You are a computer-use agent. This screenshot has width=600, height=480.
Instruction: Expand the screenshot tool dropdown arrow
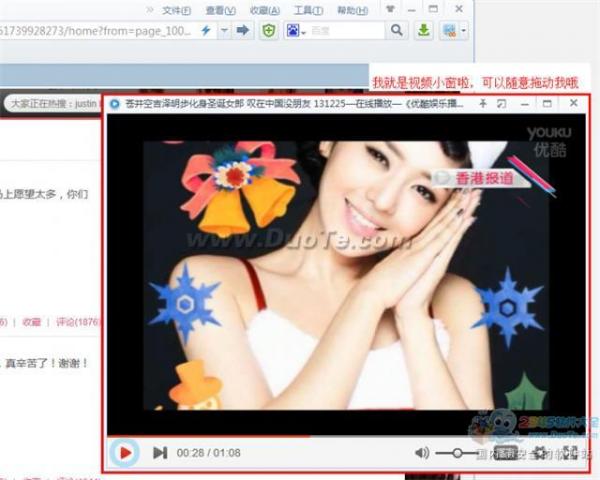tap(463, 30)
